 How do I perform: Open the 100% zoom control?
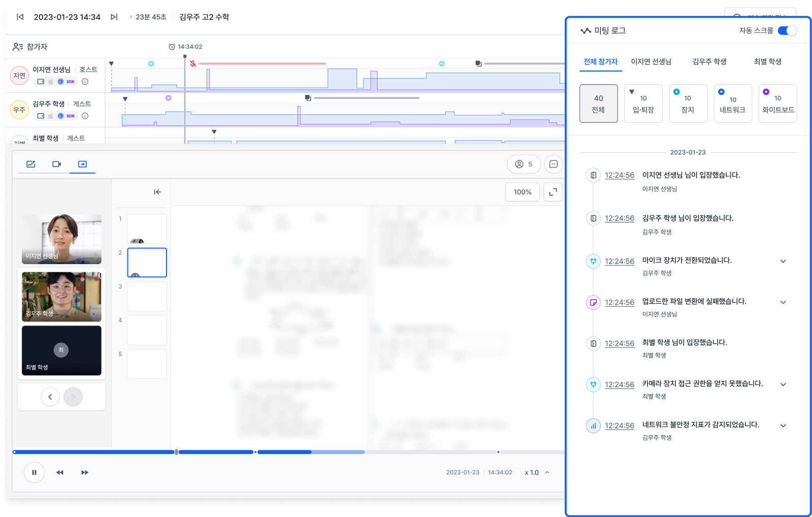522,192
